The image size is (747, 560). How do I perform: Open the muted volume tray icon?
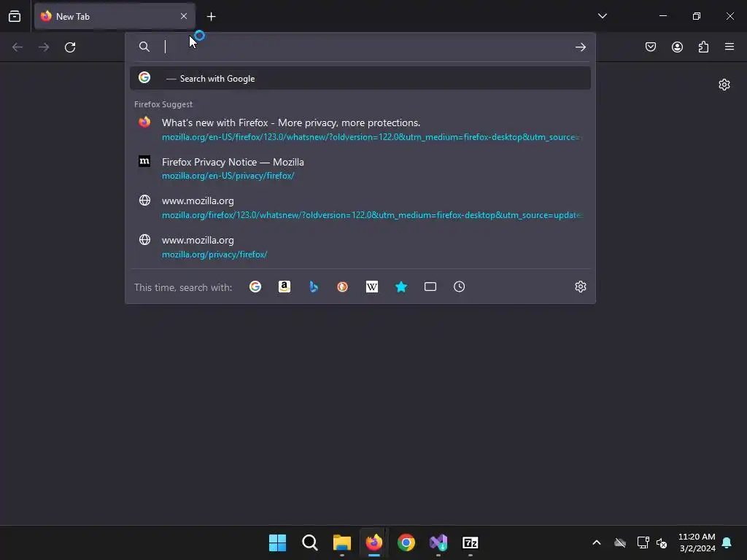662,542
